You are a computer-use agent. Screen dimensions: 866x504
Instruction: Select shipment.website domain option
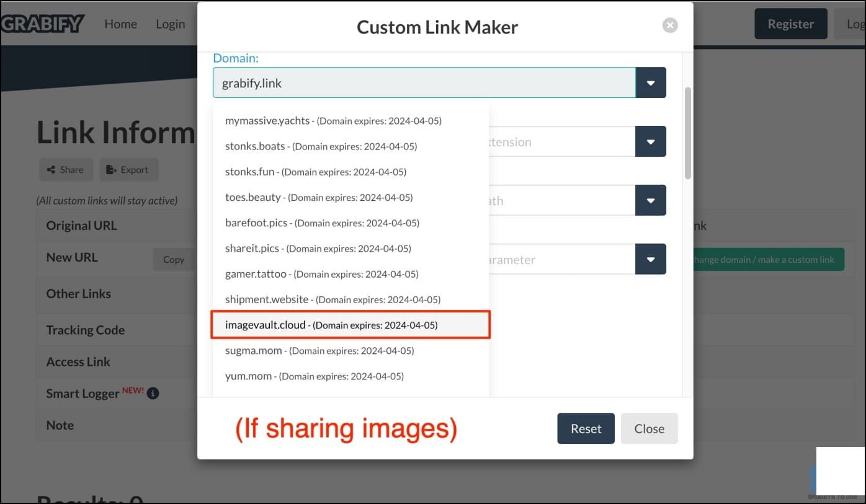[x=350, y=299]
